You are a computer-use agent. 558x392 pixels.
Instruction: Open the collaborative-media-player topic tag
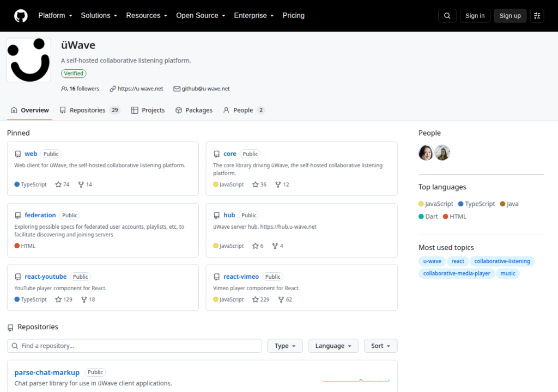click(457, 273)
